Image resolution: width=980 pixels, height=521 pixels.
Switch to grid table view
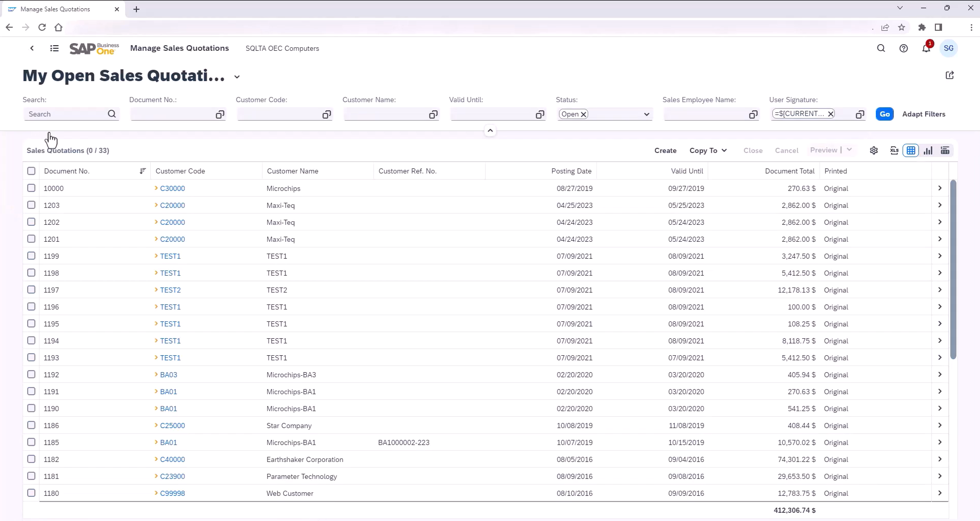911,150
